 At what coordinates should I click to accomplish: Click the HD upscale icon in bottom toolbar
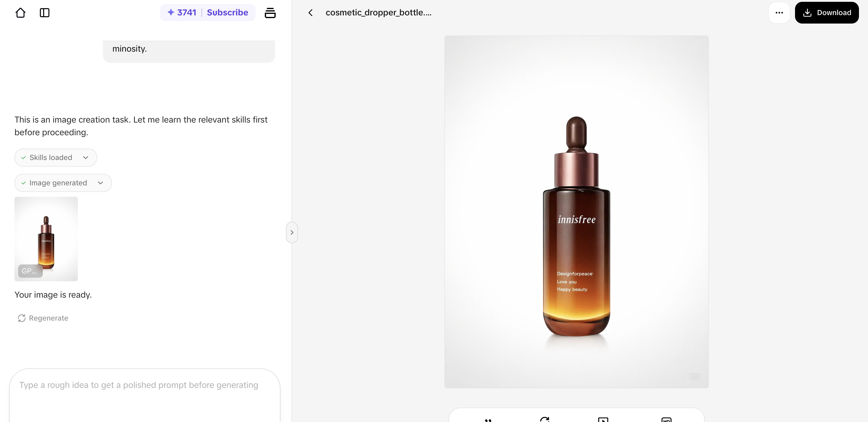click(x=666, y=419)
